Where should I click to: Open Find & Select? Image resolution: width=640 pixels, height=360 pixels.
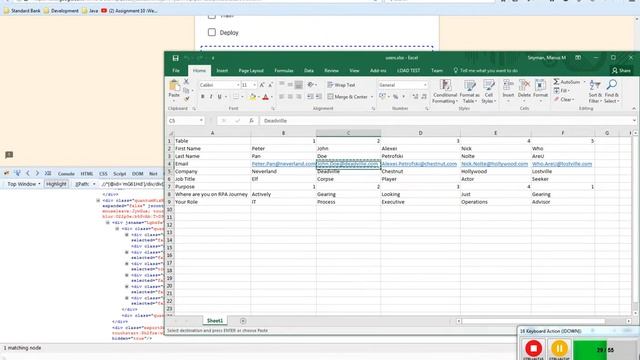click(x=611, y=91)
